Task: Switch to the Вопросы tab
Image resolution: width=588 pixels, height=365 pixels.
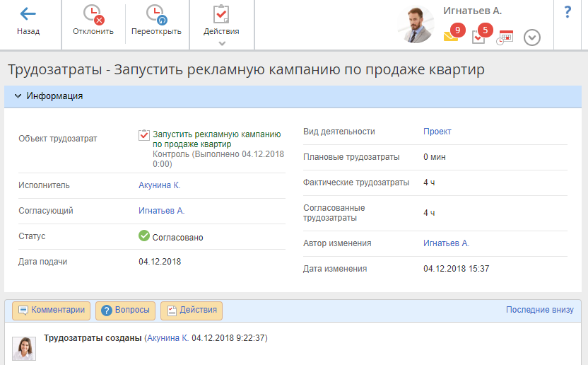Action: [125, 311]
